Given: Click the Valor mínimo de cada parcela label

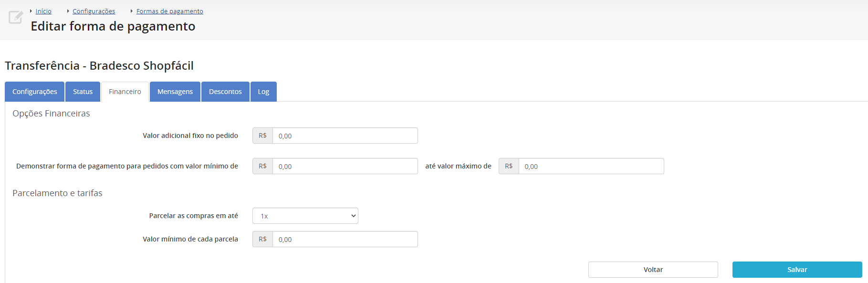Looking at the screenshot, I should point(190,239).
